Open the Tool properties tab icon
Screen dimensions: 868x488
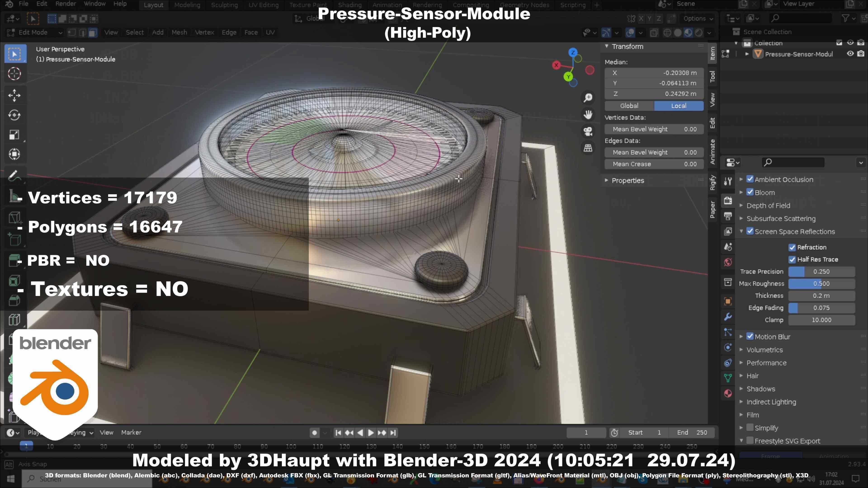pos(728,181)
